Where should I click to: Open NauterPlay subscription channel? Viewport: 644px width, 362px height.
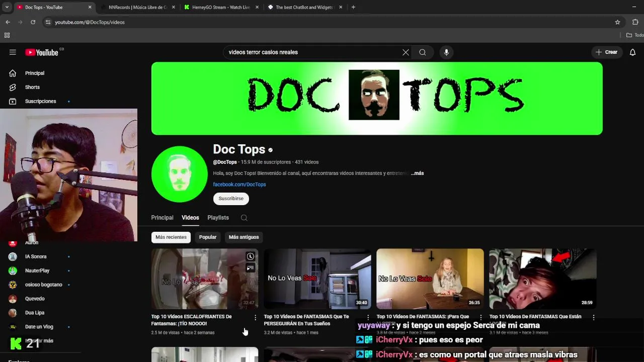coord(37,270)
